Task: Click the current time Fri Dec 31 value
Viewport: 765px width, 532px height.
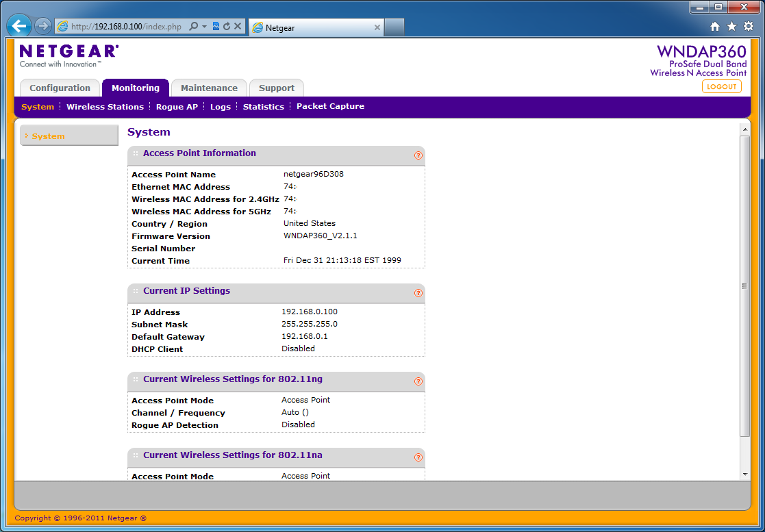Action: tap(342, 260)
